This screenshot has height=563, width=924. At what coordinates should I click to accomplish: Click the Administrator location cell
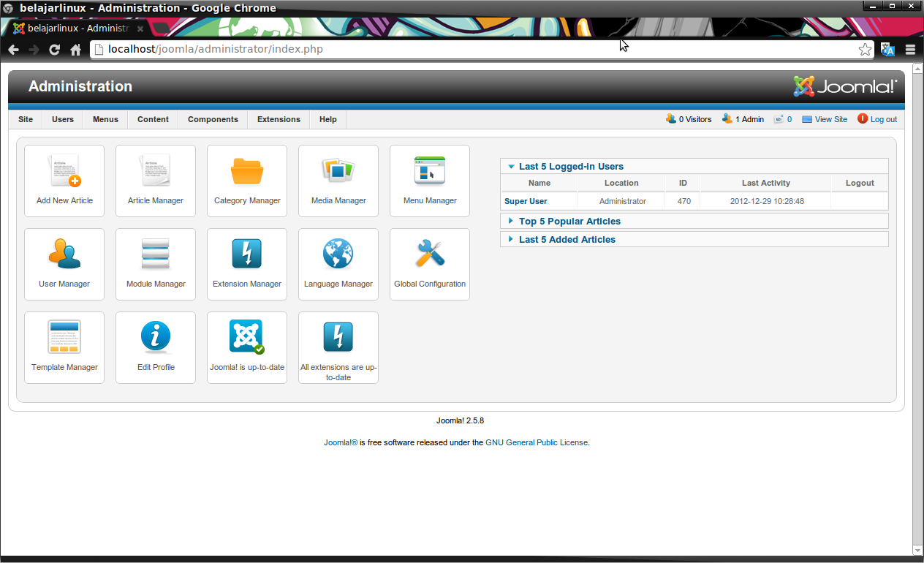[622, 201]
